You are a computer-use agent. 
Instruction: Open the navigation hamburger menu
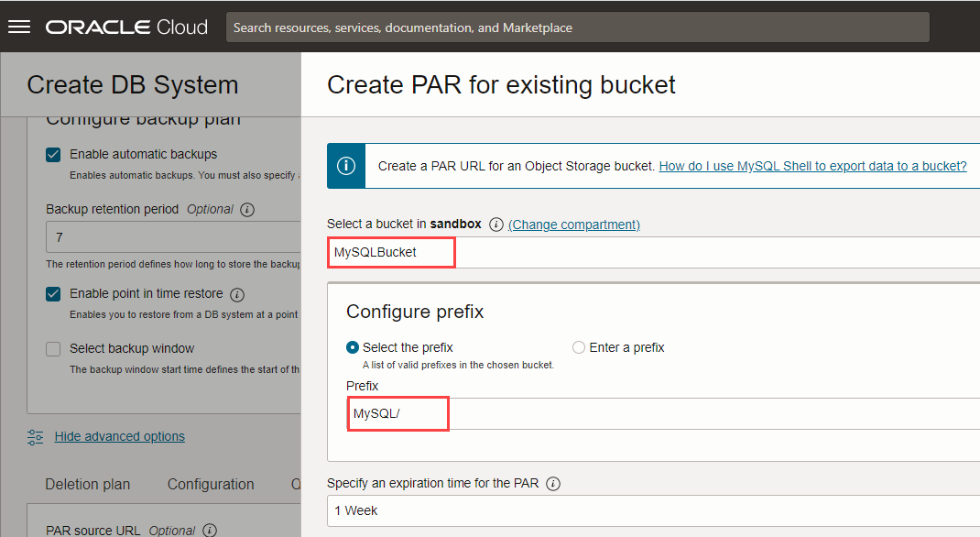click(19, 26)
